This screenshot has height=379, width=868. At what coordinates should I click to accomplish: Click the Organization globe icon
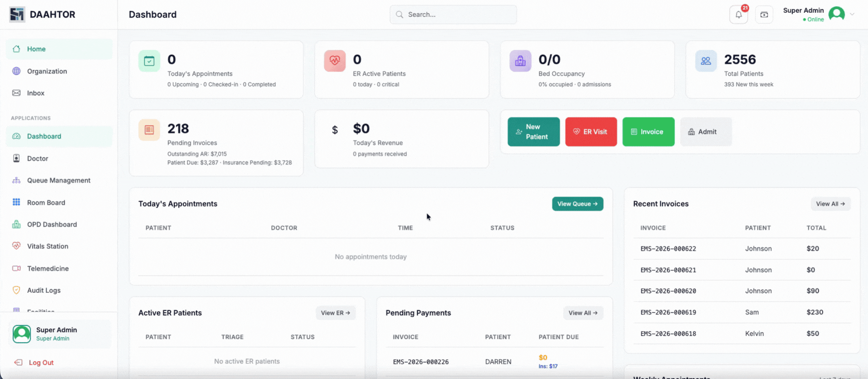(16, 71)
